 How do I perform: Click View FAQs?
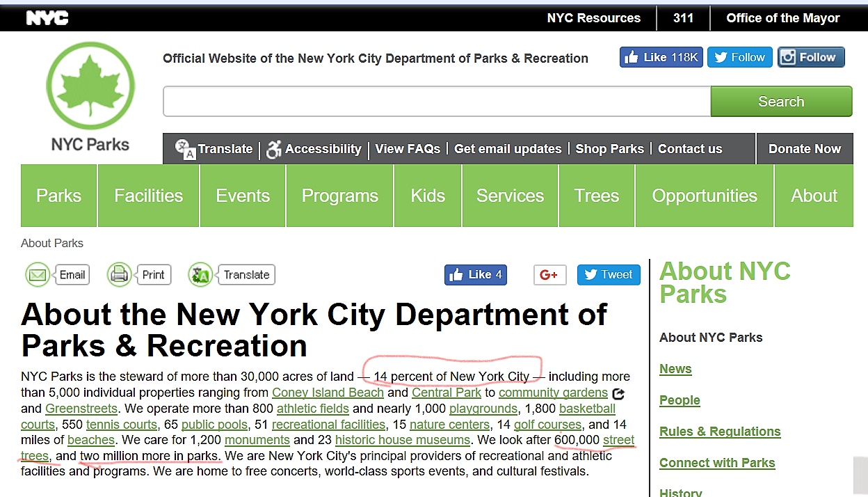pyautogui.click(x=408, y=149)
